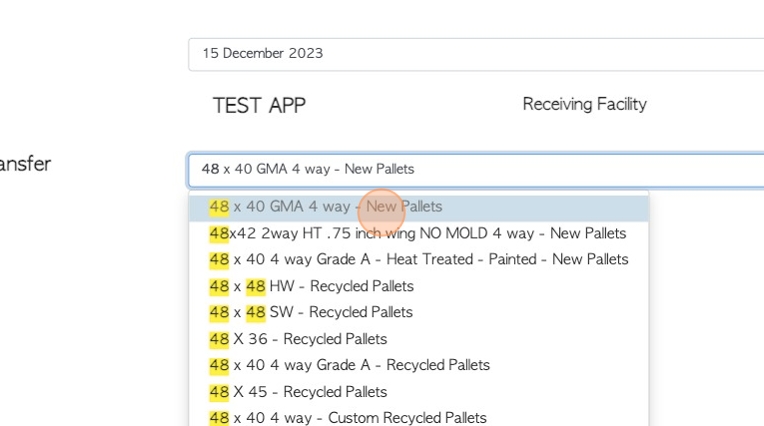Viewport: 764px width, 426px height.
Task: Choose 48 X 45 Recycled Pallets option
Action: tap(419, 392)
